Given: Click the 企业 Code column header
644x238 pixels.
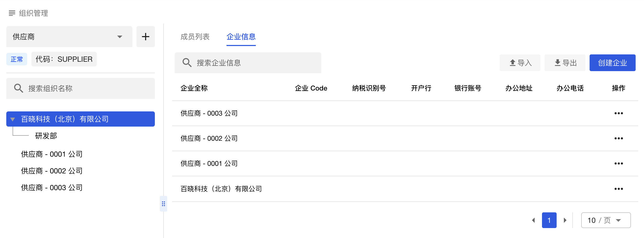Looking at the screenshot, I should click(311, 88).
